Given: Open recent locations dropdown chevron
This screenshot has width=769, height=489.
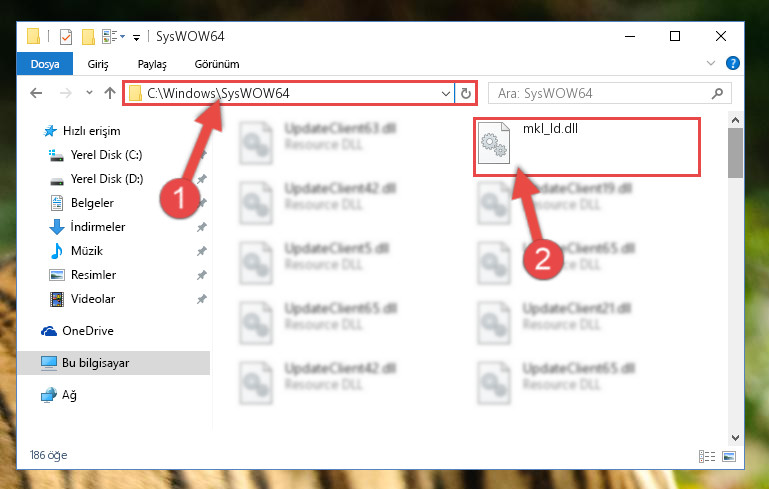Looking at the screenshot, I should click(89, 93).
